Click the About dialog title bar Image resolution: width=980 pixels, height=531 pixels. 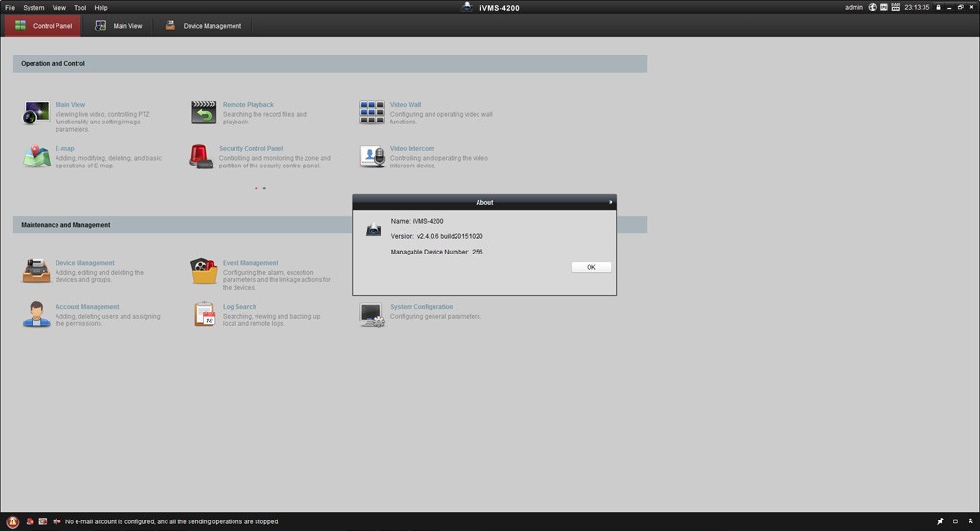[x=484, y=202]
